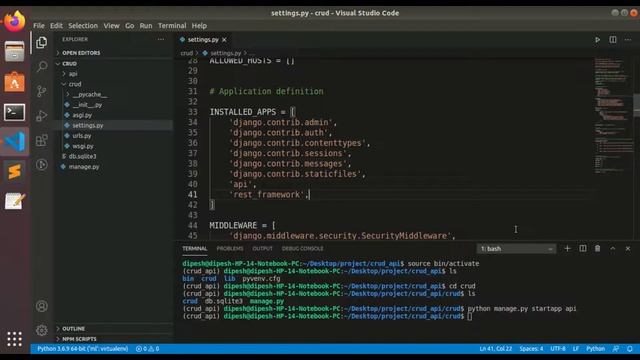Run Python file with play icon

(x=597, y=40)
